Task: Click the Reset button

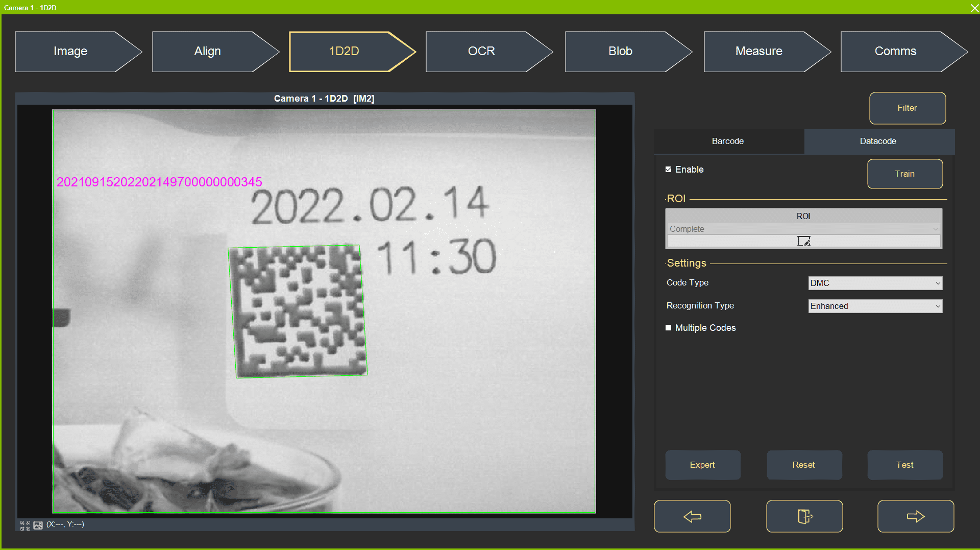Action: pyautogui.click(x=804, y=465)
